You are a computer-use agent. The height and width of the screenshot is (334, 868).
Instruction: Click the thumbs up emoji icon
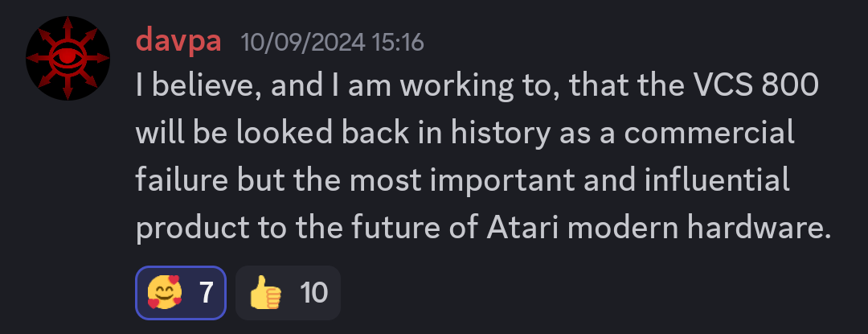[x=266, y=293]
